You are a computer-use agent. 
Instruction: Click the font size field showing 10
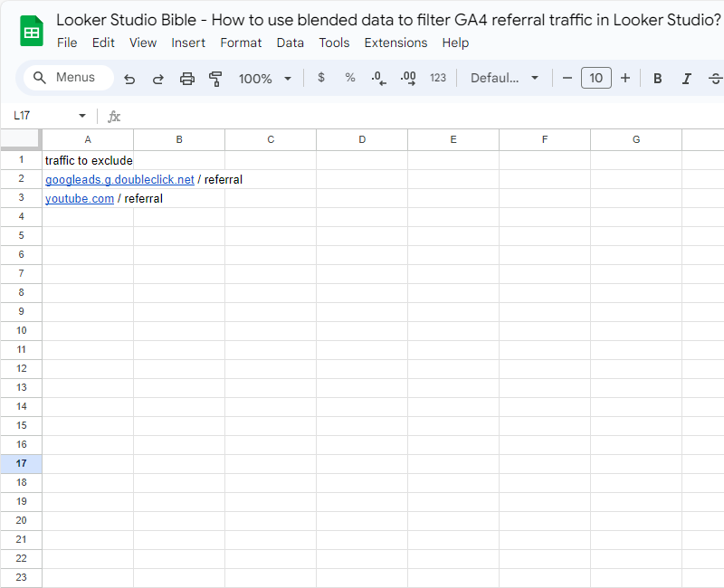[x=596, y=78]
